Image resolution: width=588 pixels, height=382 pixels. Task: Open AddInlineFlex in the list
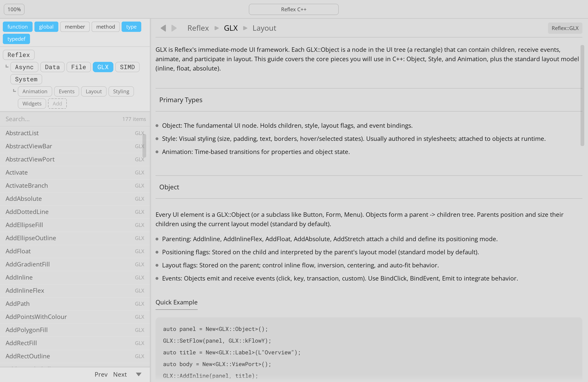[75, 290]
